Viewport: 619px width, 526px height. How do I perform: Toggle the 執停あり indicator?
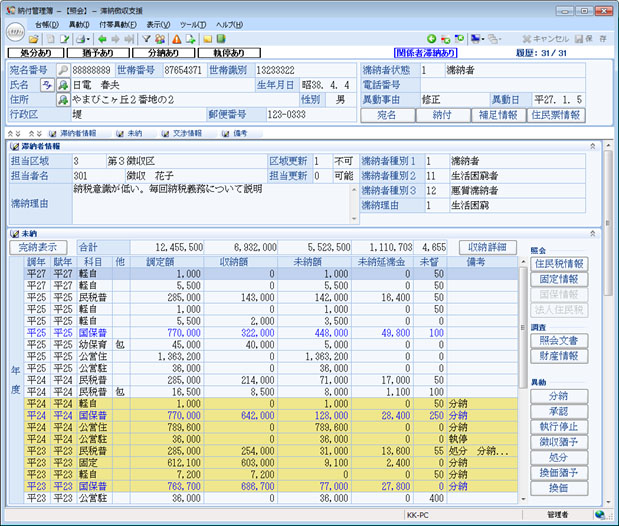(229, 53)
